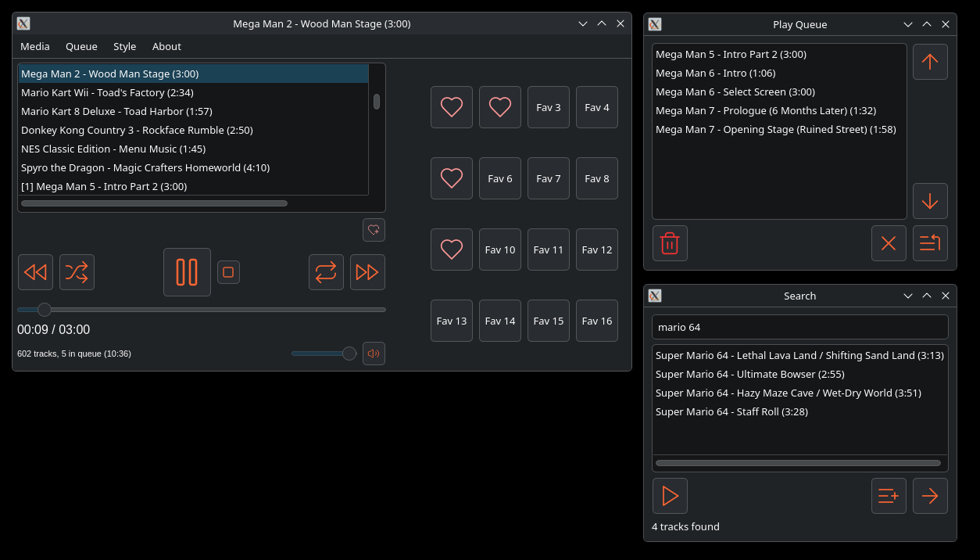Open the Media menu
The height and width of the screenshot is (560, 980).
click(x=35, y=46)
